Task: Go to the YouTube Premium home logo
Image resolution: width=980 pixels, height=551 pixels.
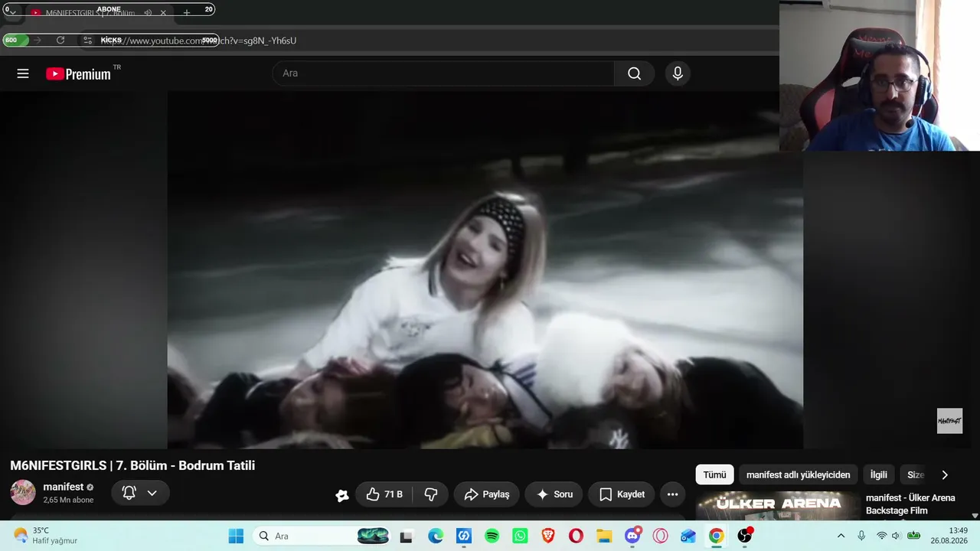Action: 79,73
